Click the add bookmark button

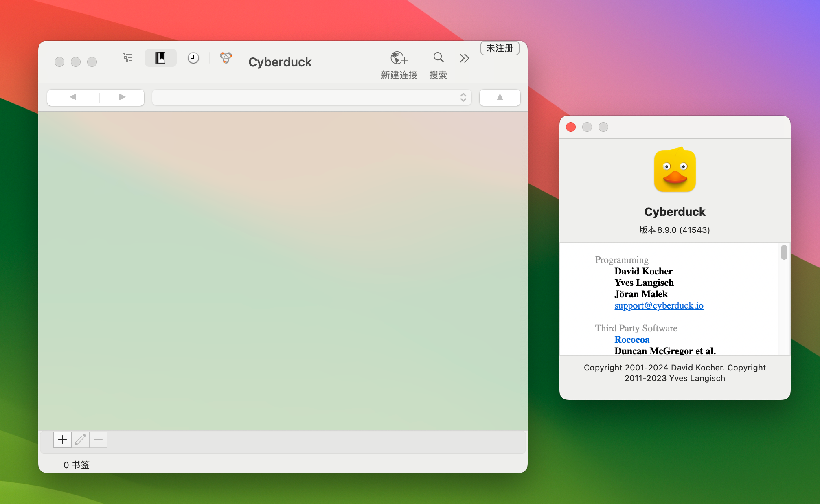click(62, 440)
